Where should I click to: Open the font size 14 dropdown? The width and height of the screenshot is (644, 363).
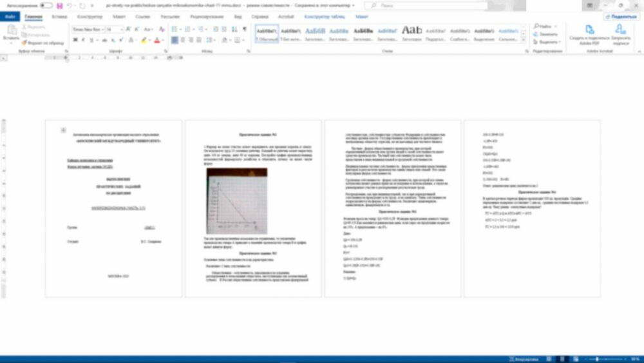pos(122,30)
